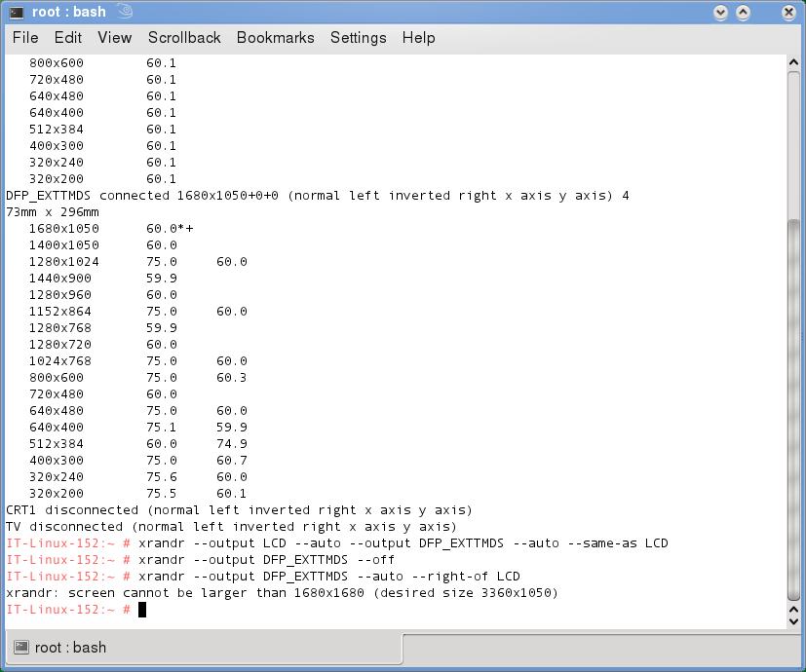Open the Bookmarks menu

pyautogui.click(x=275, y=38)
